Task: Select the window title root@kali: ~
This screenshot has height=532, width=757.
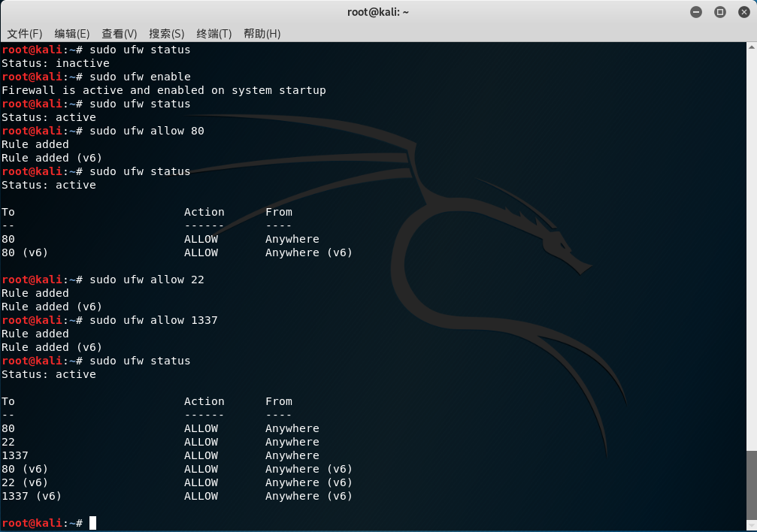Action: [x=378, y=11]
